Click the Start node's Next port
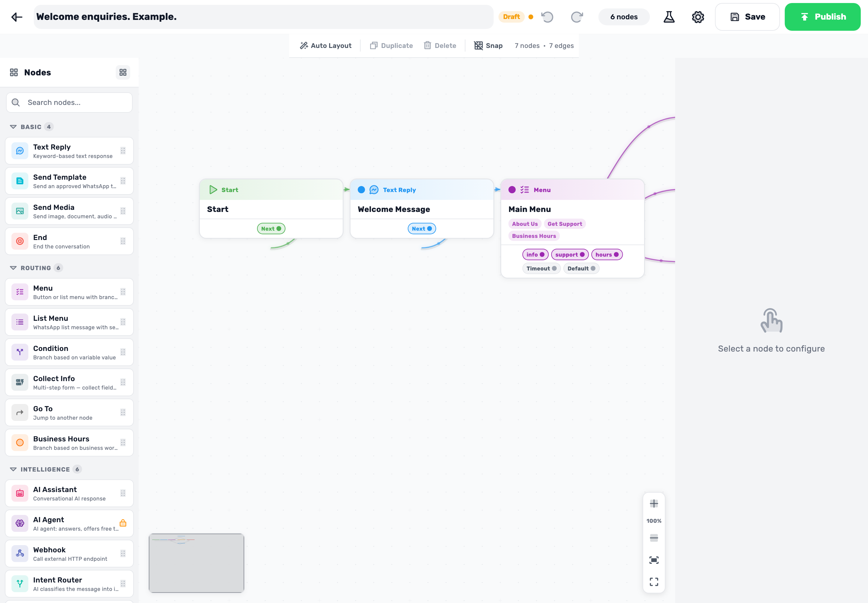Viewport: 868px width, 603px height. point(279,229)
